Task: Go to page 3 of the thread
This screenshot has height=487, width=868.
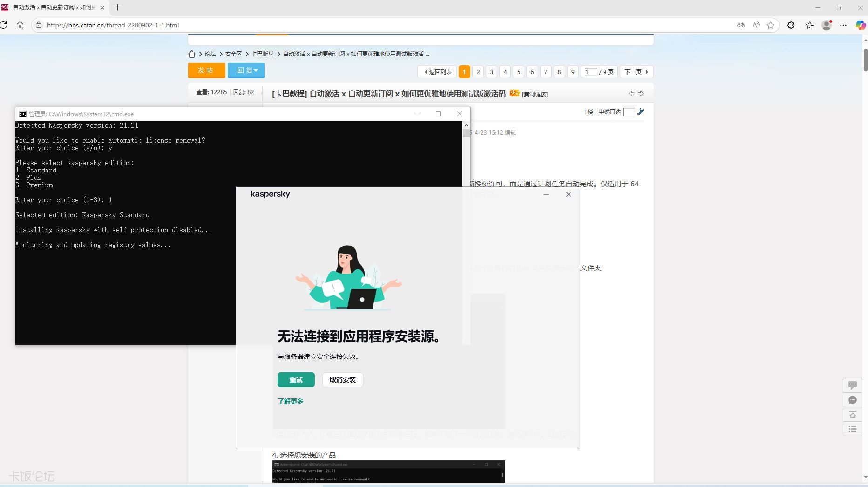Action: [x=491, y=72]
